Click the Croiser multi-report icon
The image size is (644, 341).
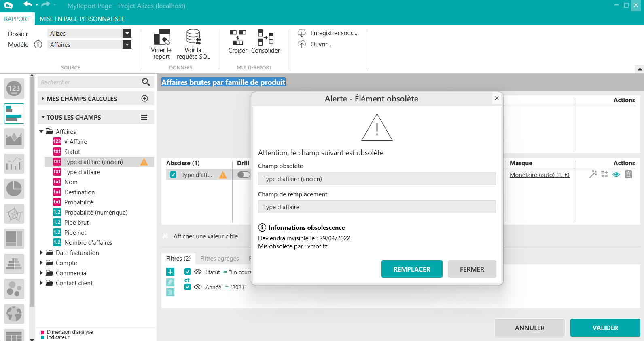[237, 38]
